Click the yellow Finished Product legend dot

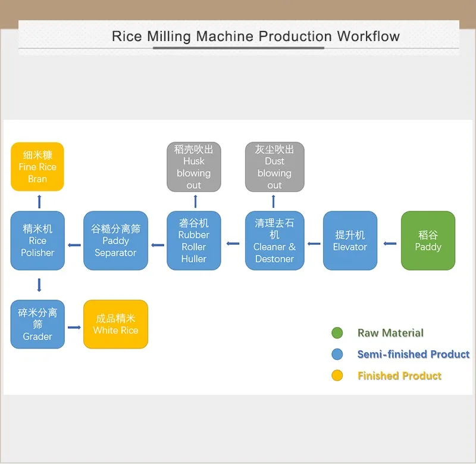tap(337, 376)
